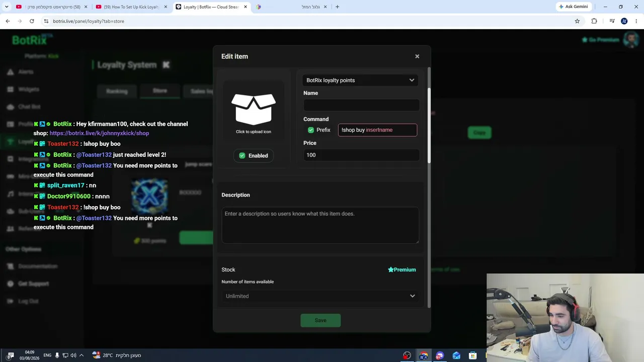
Task: Save the edited item
Action: [320, 320]
